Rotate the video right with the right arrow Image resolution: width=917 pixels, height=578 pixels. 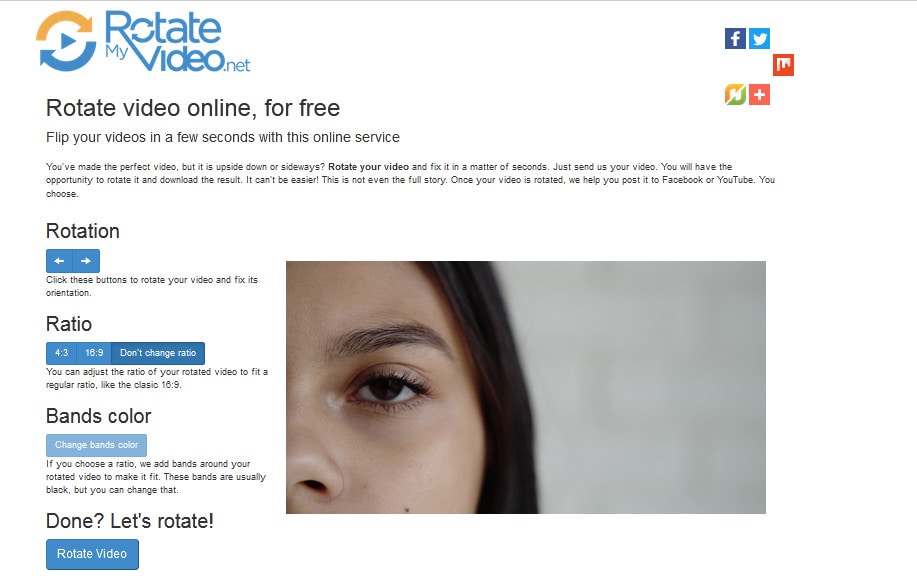coord(86,261)
